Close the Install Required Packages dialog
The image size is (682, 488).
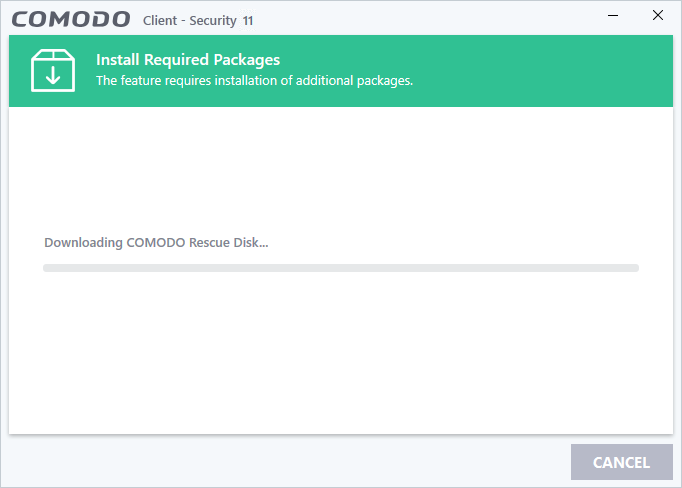658,15
